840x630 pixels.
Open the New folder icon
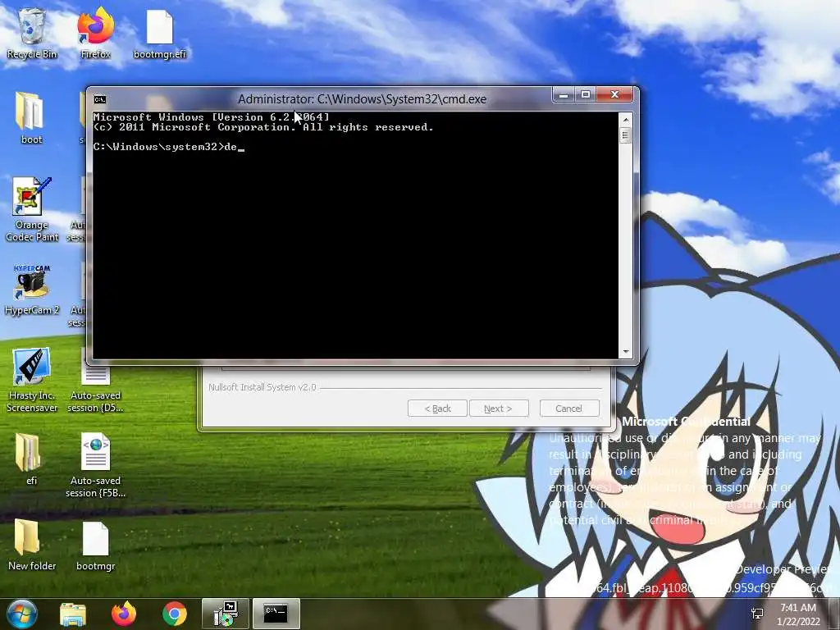point(32,545)
